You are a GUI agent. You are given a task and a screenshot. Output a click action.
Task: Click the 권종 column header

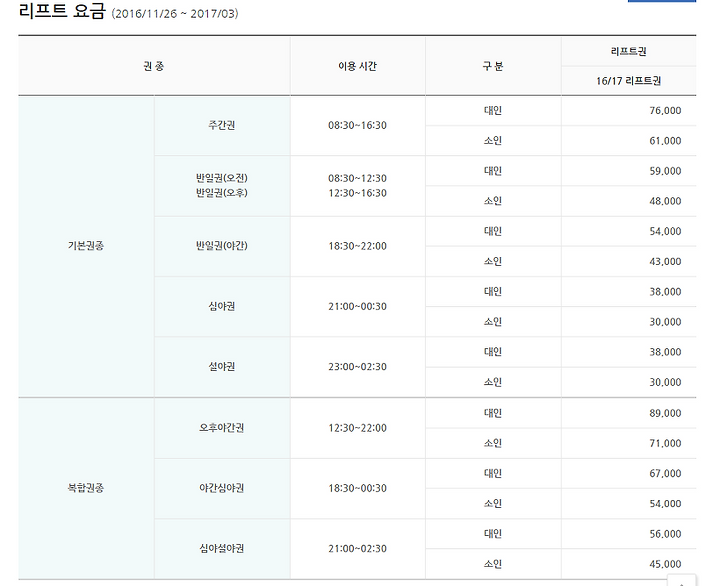pyautogui.click(x=154, y=66)
